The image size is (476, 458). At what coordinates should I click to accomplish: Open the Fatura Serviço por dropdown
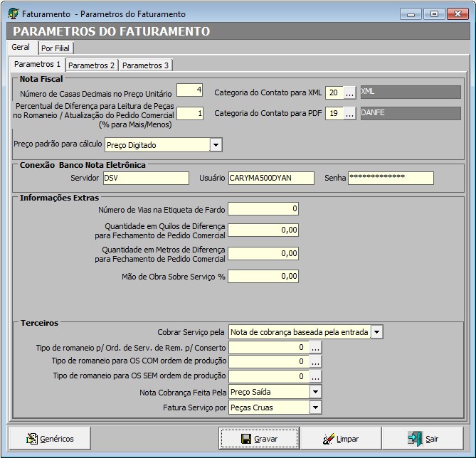click(315, 408)
